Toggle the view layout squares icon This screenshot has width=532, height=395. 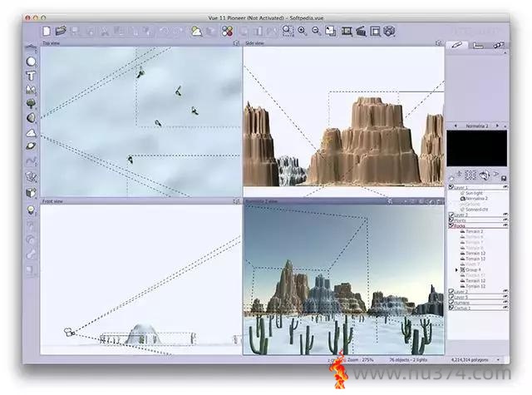[x=331, y=32]
